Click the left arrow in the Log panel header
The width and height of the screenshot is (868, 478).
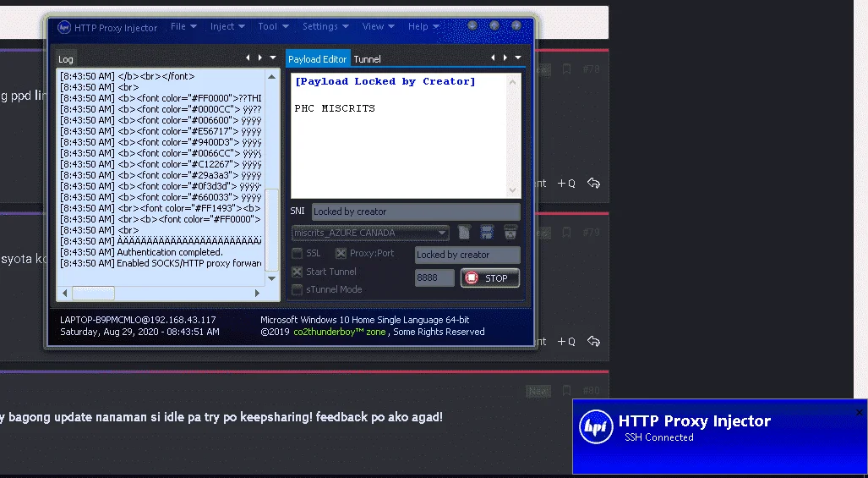tap(248, 58)
